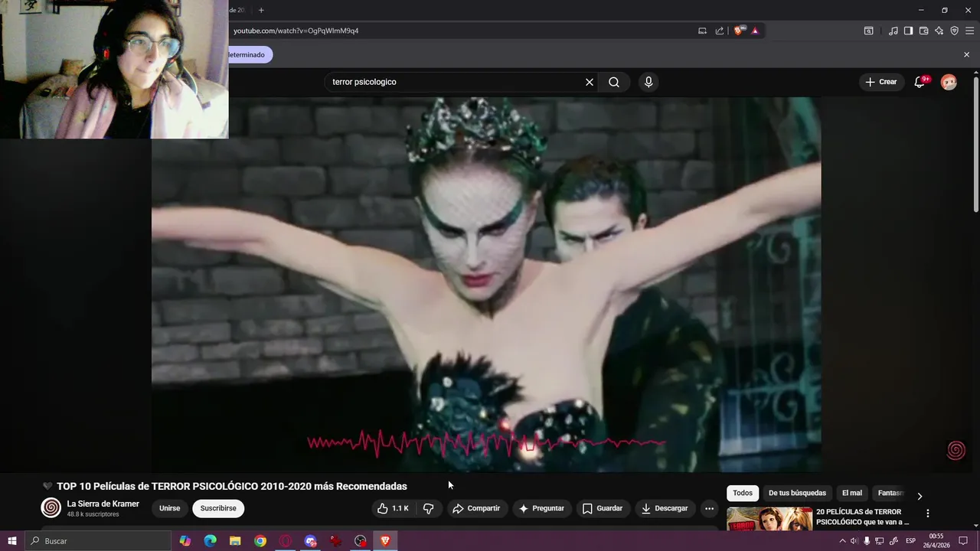The width and height of the screenshot is (980, 551).
Task: Click the 20 PELÍCULAS de TERROR PSICOLÓGICO title
Action: point(862,517)
